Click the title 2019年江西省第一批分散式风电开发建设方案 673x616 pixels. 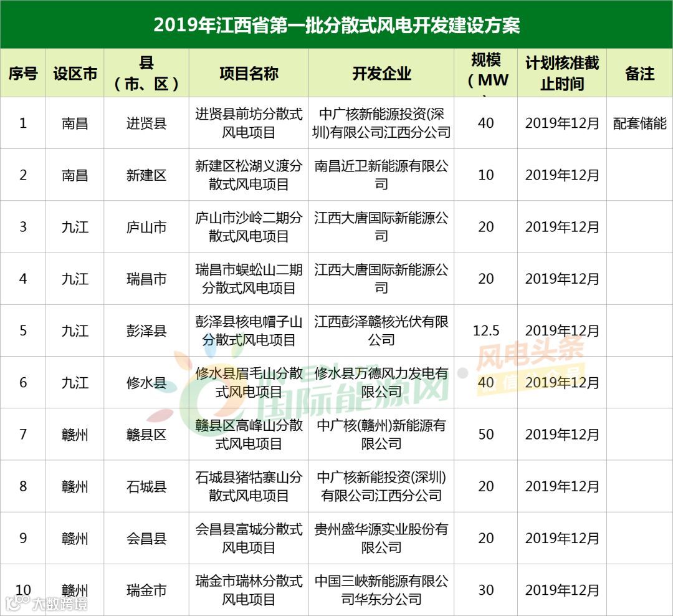[x=336, y=24]
